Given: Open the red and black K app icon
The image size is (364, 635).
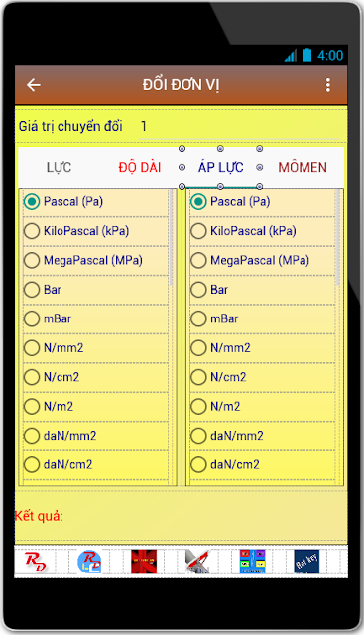Looking at the screenshot, I should tap(144, 562).
